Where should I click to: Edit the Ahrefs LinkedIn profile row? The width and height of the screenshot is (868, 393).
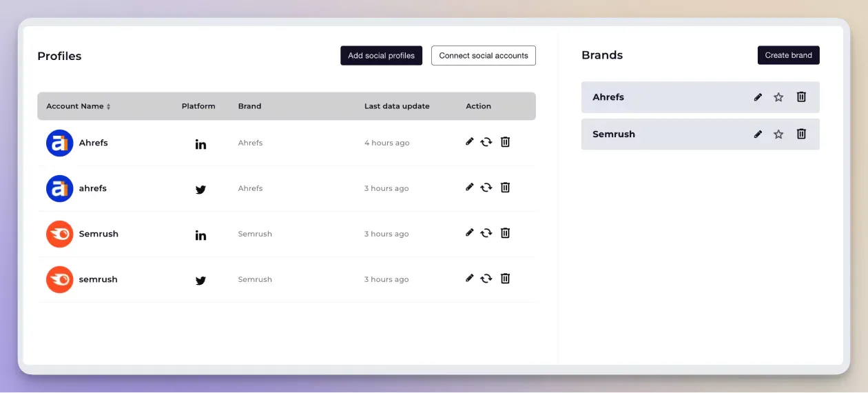[470, 141]
